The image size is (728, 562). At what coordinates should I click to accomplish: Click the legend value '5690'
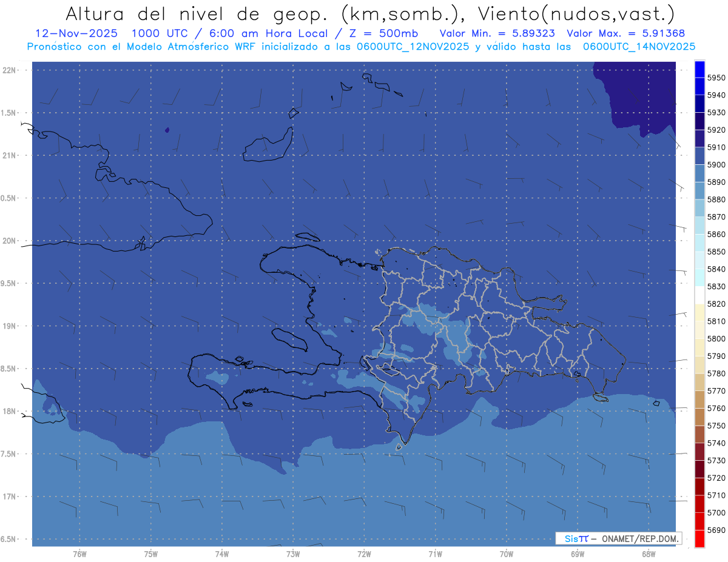click(x=716, y=530)
